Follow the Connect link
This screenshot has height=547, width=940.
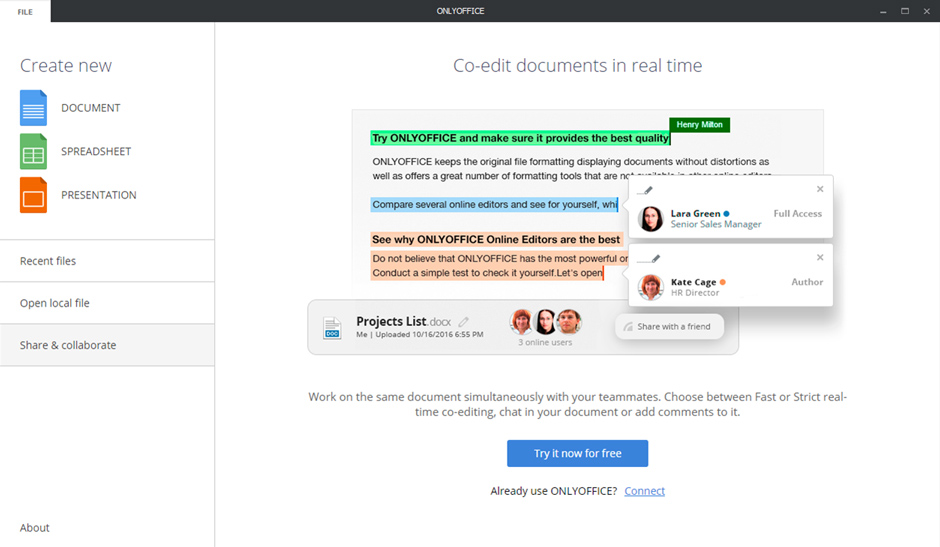pos(644,491)
